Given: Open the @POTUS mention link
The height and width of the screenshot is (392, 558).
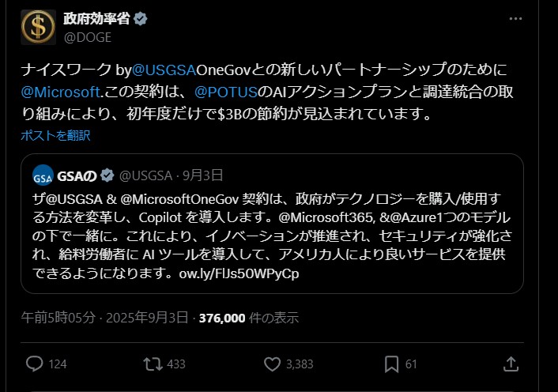Looking at the screenshot, I should pyautogui.click(x=226, y=92).
